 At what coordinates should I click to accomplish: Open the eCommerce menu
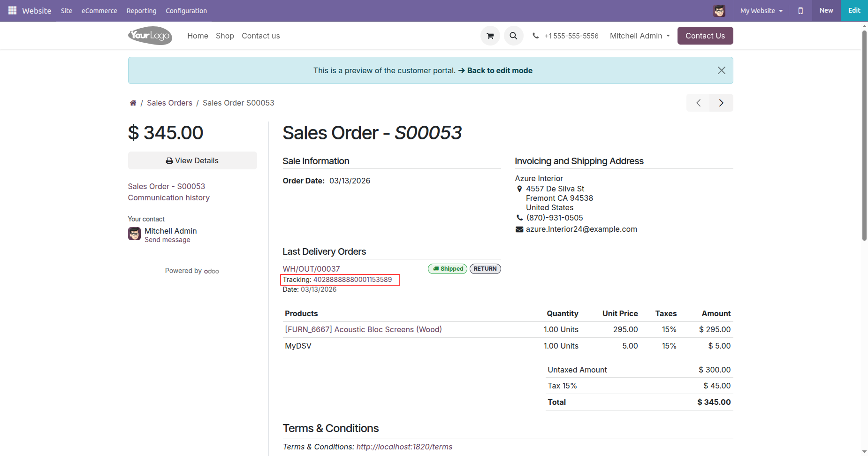point(99,10)
